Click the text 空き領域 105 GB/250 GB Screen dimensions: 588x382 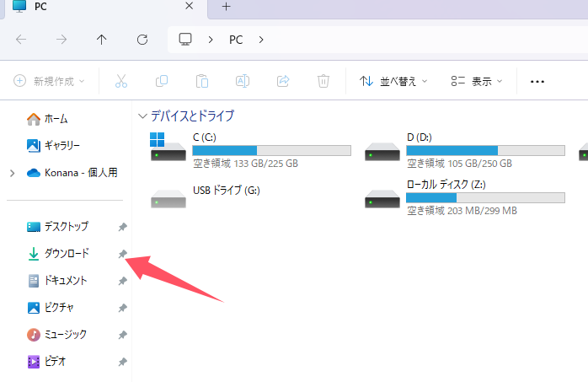point(459,164)
